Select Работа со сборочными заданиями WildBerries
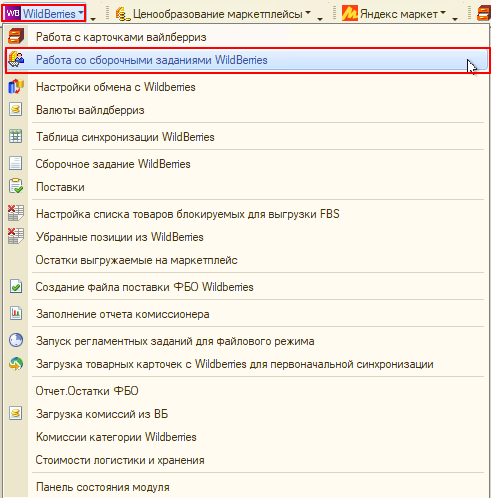Screen dimensions: 491x498 click(x=248, y=60)
